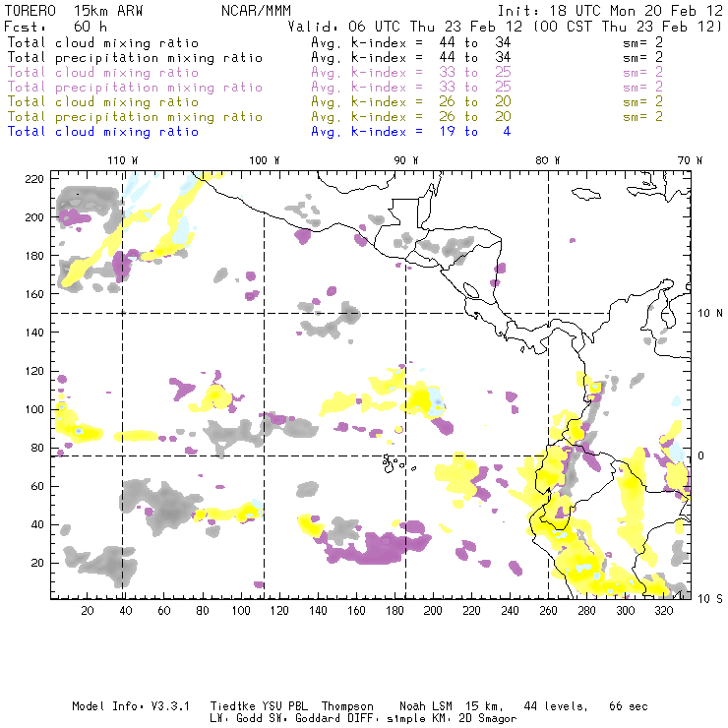Screen dimensions: 728x728
Task: Select purple "Avg. k-index = 33 to 25" on precipitation row
Action: (411, 88)
